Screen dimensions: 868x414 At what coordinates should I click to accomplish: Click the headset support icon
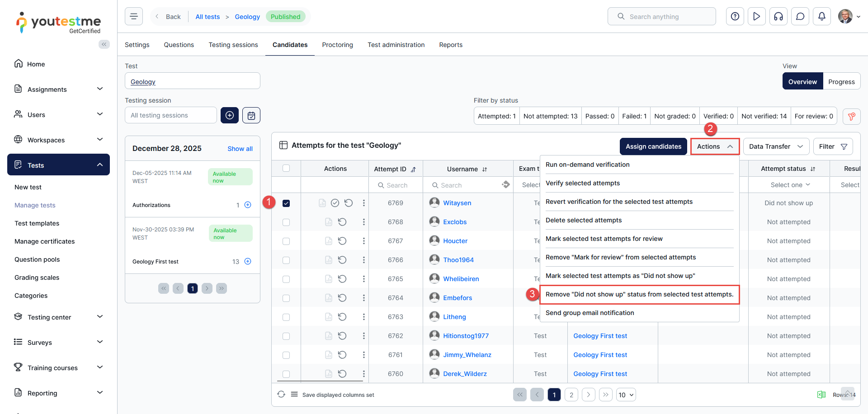click(x=778, y=17)
